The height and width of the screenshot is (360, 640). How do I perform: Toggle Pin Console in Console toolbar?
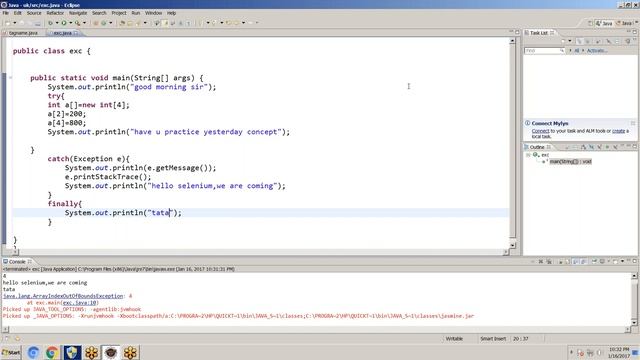pos(594,261)
